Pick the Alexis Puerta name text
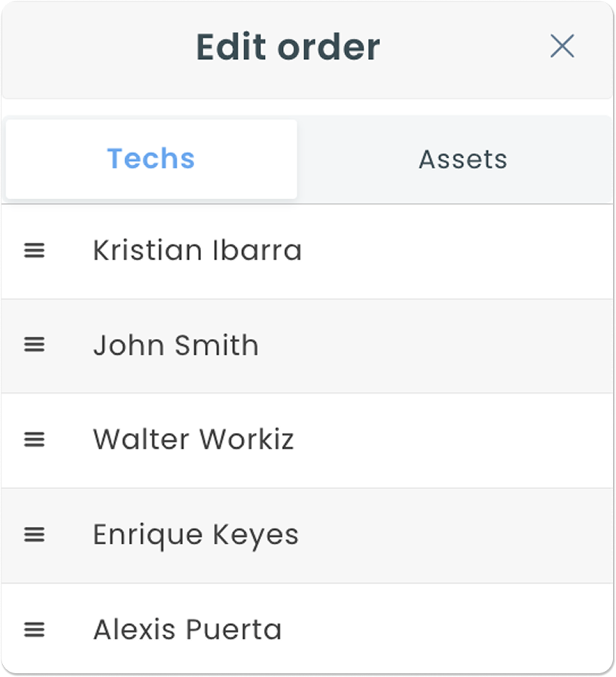616x677 pixels. 187,630
